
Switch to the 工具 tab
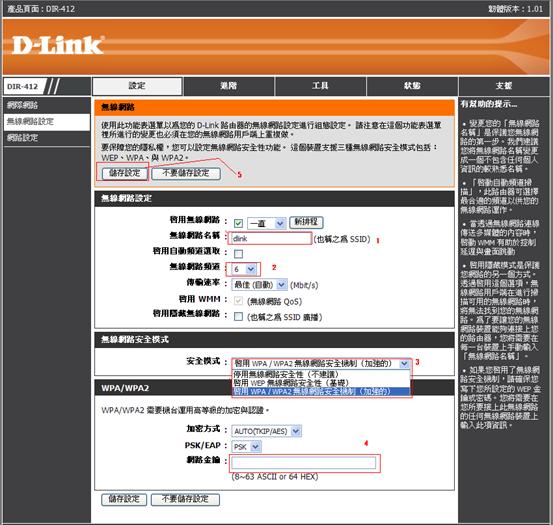[x=320, y=86]
